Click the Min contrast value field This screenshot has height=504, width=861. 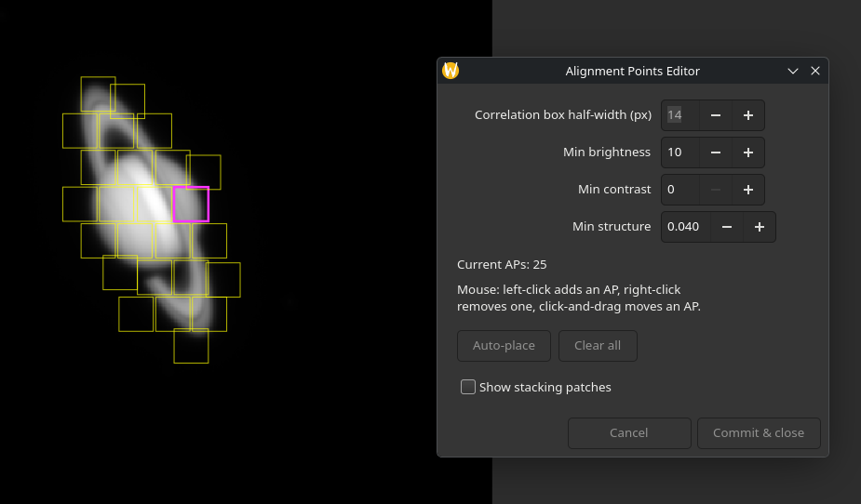point(680,190)
